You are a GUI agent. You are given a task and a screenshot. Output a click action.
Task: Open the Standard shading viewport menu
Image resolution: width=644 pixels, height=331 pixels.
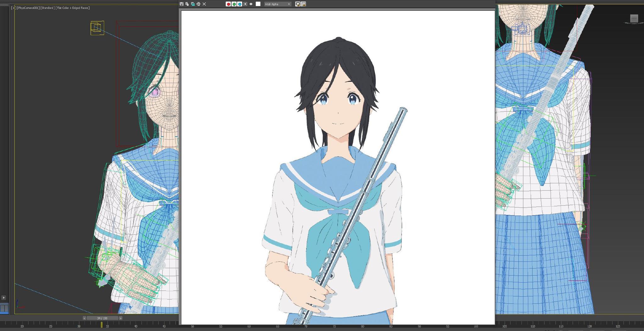[x=47, y=8]
